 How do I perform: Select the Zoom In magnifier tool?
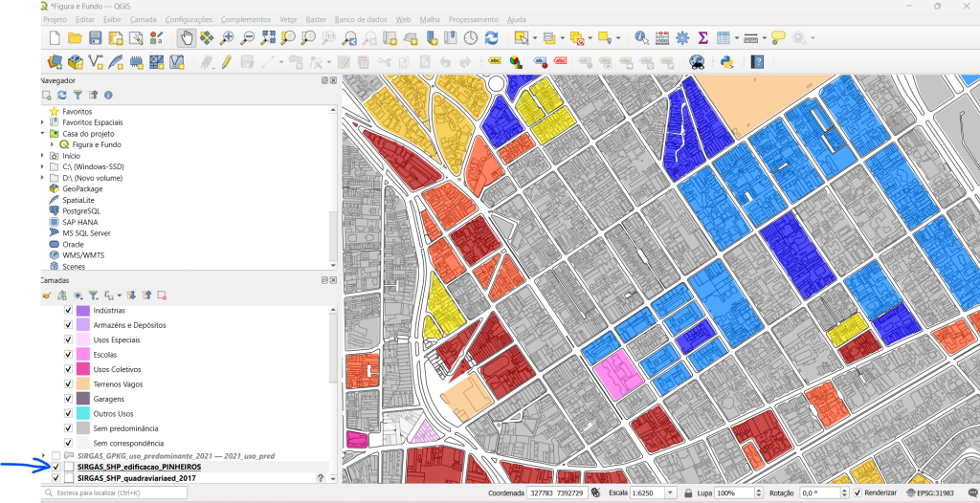point(226,37)
